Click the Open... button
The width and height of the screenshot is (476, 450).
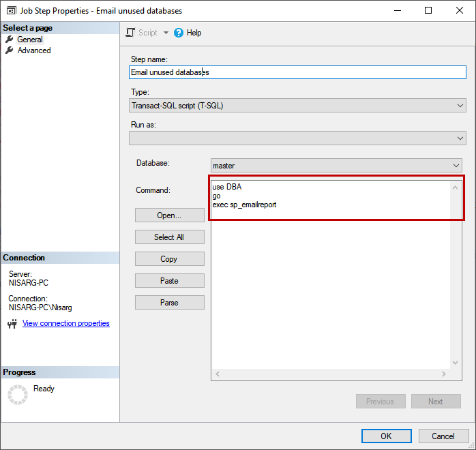click(169, 215)
